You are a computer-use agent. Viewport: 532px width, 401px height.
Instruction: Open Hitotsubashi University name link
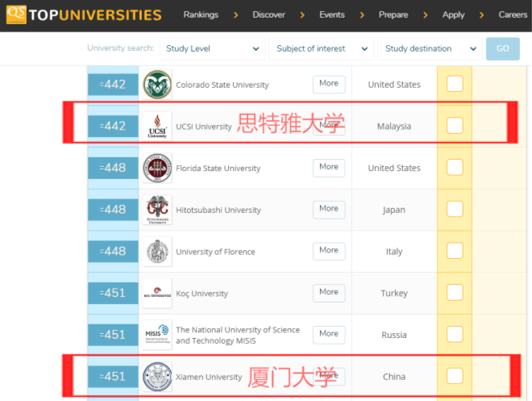(218, 210)
